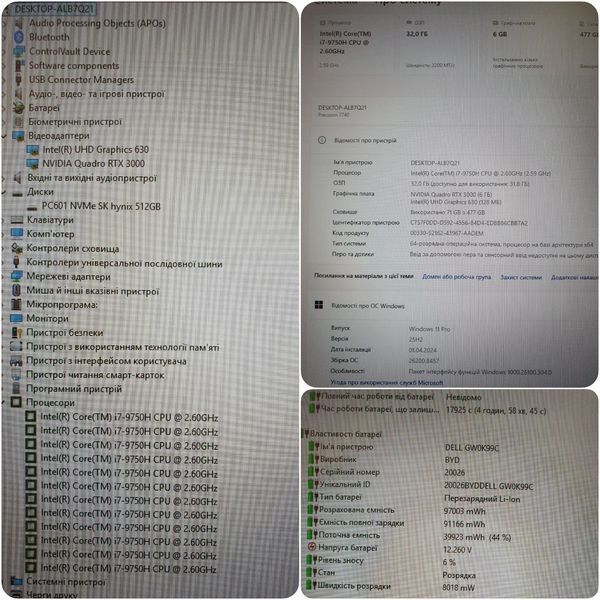Select Програмний пристрій item
This screenshot has width=600, height=600.
(x=74, y=389)
